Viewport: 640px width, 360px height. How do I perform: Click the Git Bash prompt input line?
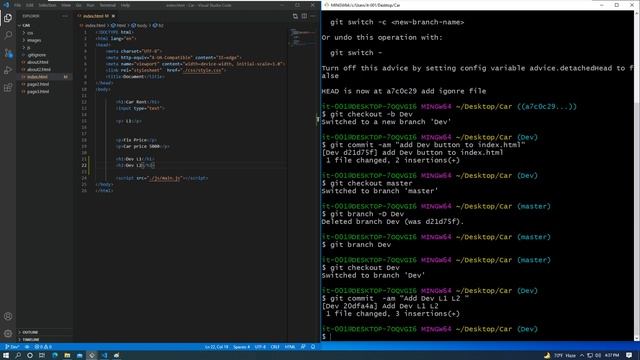[477, 337]
